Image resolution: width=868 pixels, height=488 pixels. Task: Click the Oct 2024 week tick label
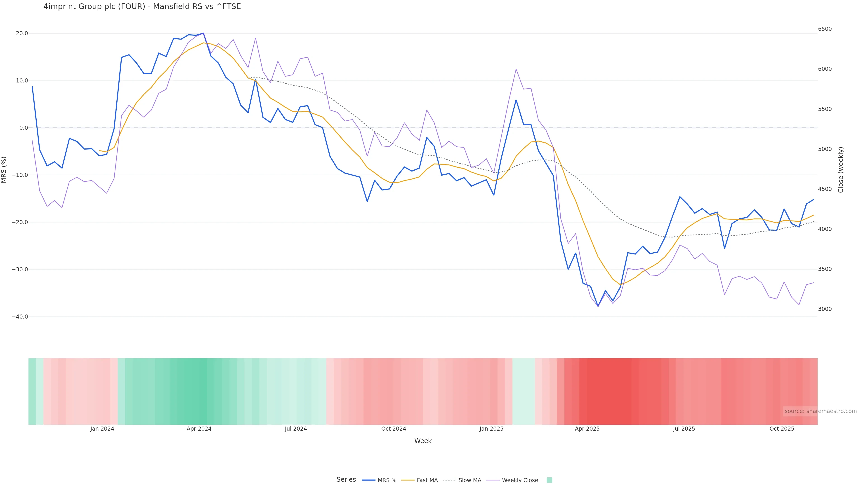click(394, 429)
